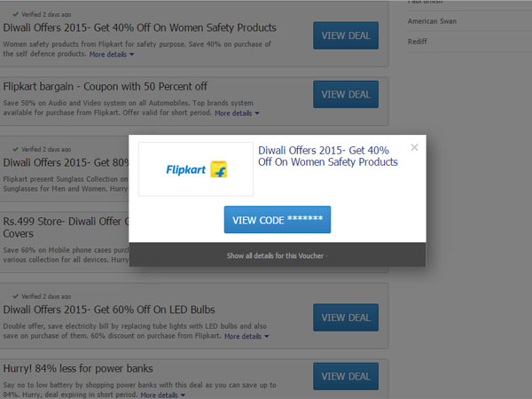Click the View Code button
This screenshot has width=532, height=399.
coord(277,220)
